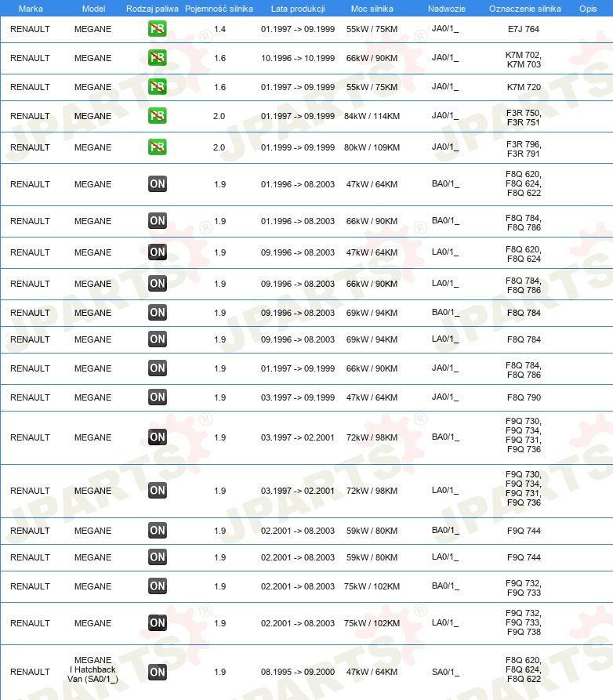Click the PB fuel icon in the K7M 720 row
The width and height of the screenshot is (613, 700).
coord(157,87)
